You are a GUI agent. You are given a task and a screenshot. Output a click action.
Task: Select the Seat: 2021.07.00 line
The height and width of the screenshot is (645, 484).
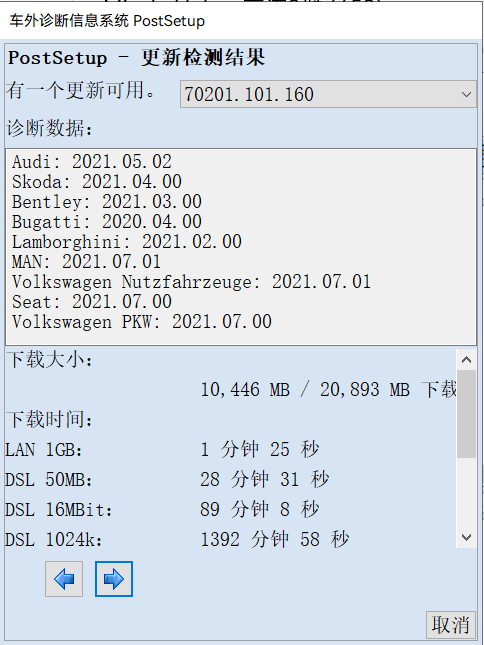point(92,302)
